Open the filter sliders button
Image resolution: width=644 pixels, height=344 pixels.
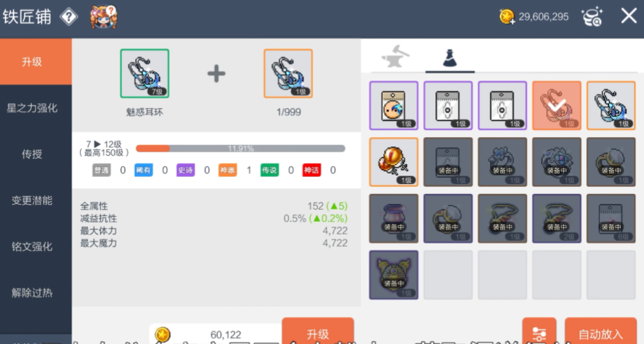click(x=539, y=331)
